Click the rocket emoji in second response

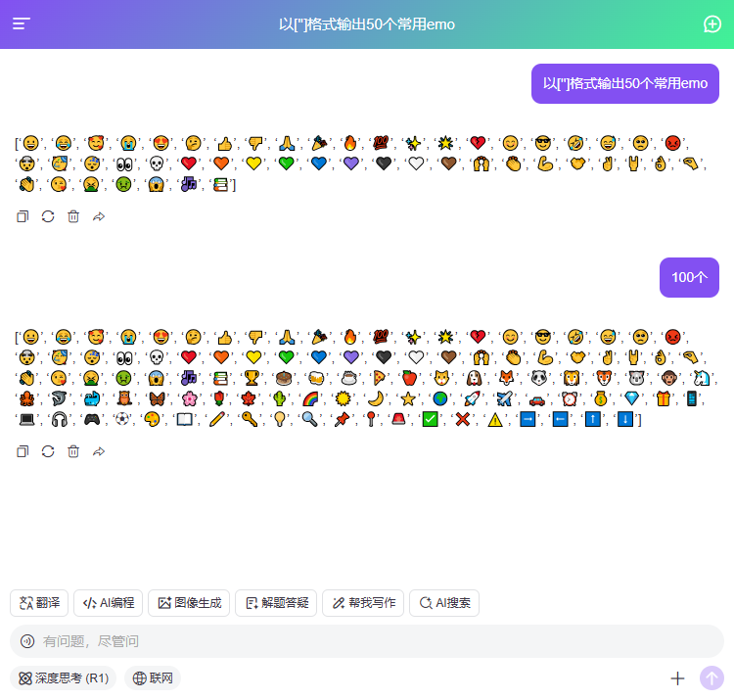[472, 398]
